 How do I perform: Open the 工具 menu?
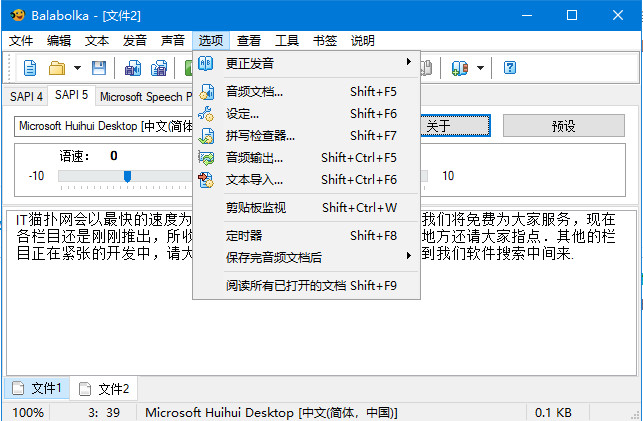287,41
